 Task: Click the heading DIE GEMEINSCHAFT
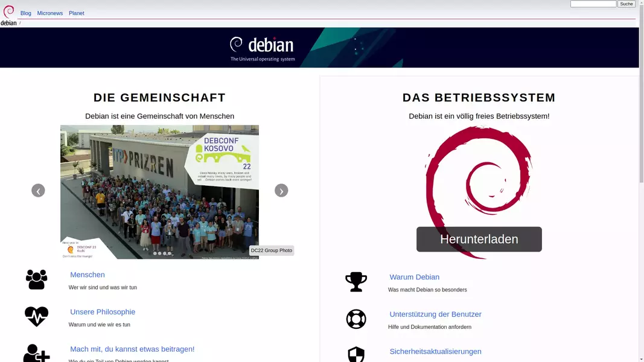[159, 97]
